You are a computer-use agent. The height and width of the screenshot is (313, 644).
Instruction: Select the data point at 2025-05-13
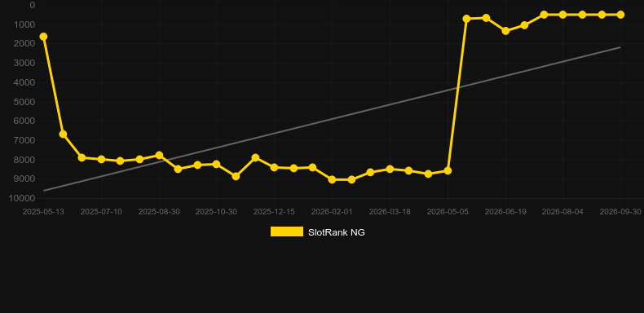tap(43, 37)
